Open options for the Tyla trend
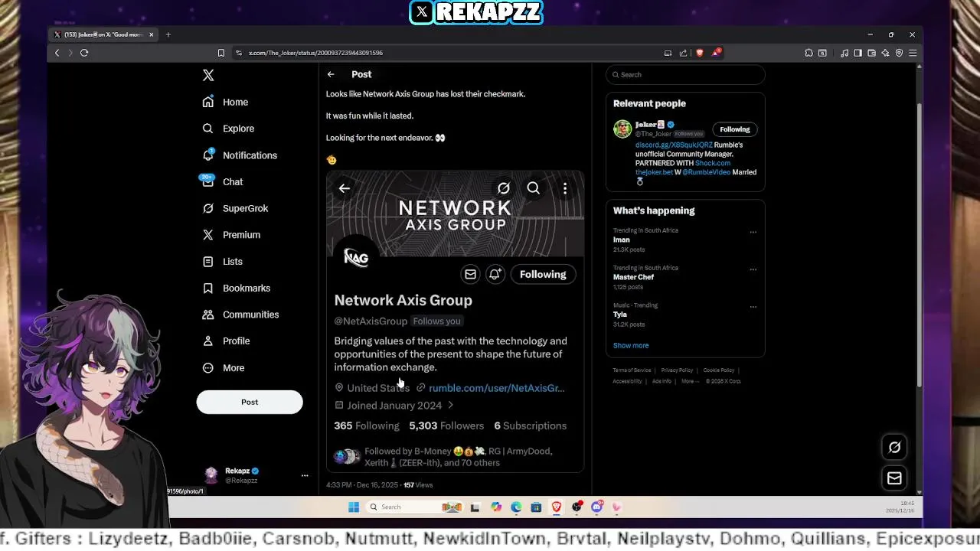The height and width of the screenshot is (551, 980). tap(753, 307)
